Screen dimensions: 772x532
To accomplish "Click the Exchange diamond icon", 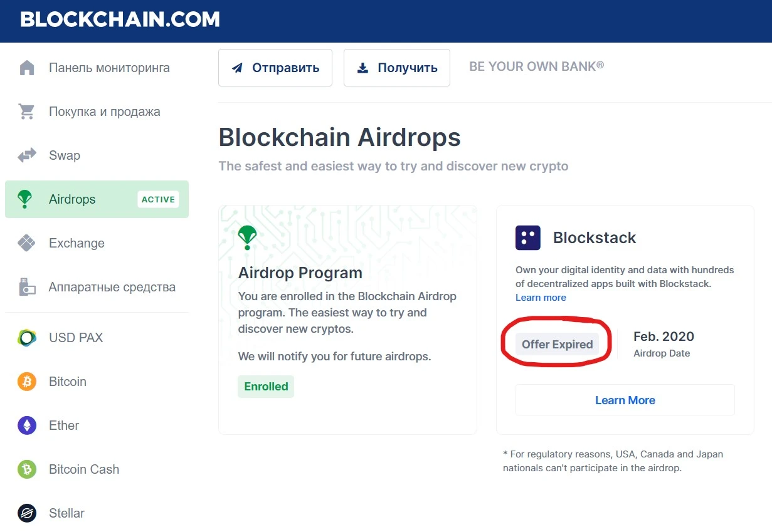I will 27,243.
